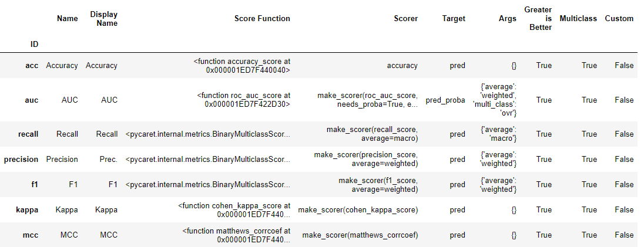Select the accuracy_score function cell

click(x=241, y=66)
